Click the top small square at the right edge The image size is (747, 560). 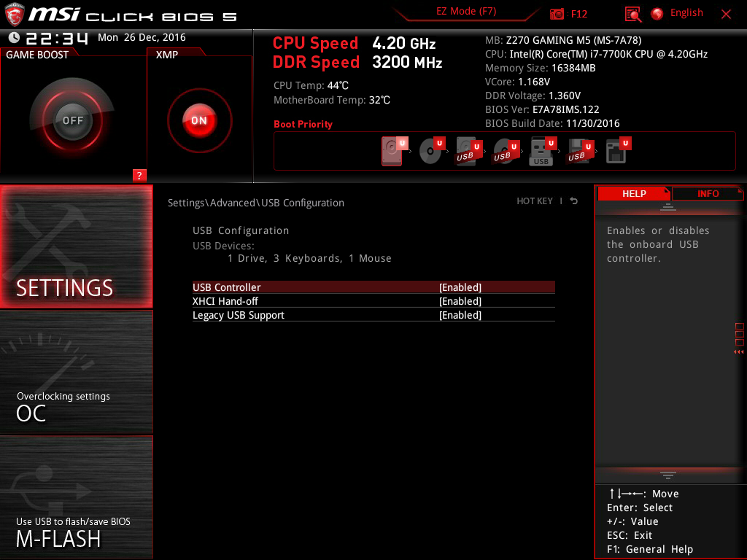(740, 327)
